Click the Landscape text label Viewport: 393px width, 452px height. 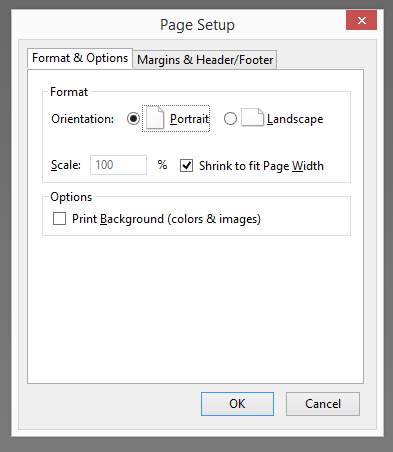coord(295,119)
